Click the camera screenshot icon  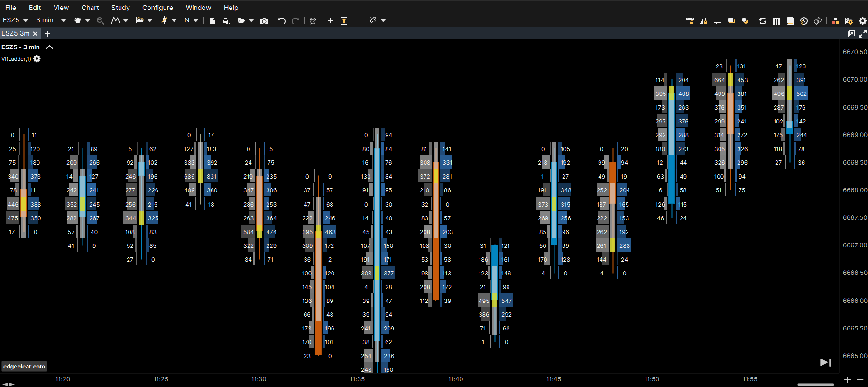(264, 21)
